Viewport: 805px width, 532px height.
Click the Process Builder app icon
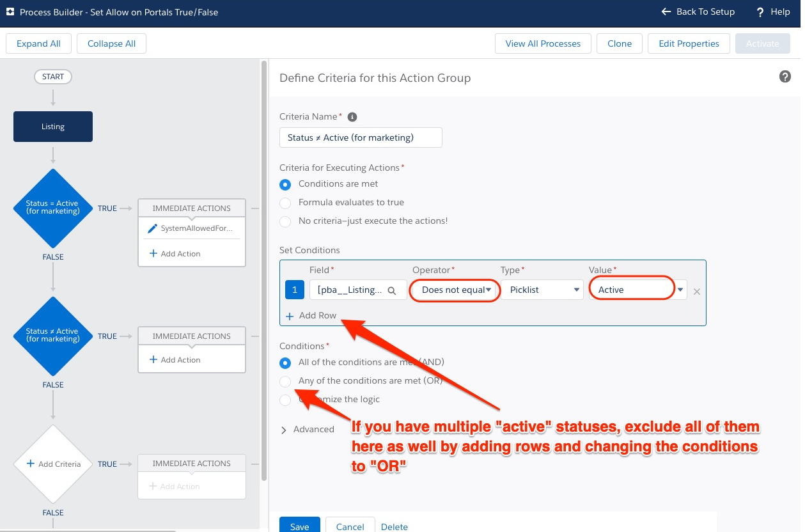10,12
